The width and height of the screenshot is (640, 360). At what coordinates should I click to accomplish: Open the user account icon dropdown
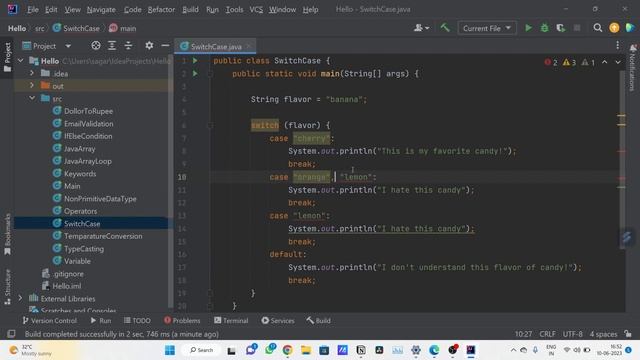click(421, 28)
